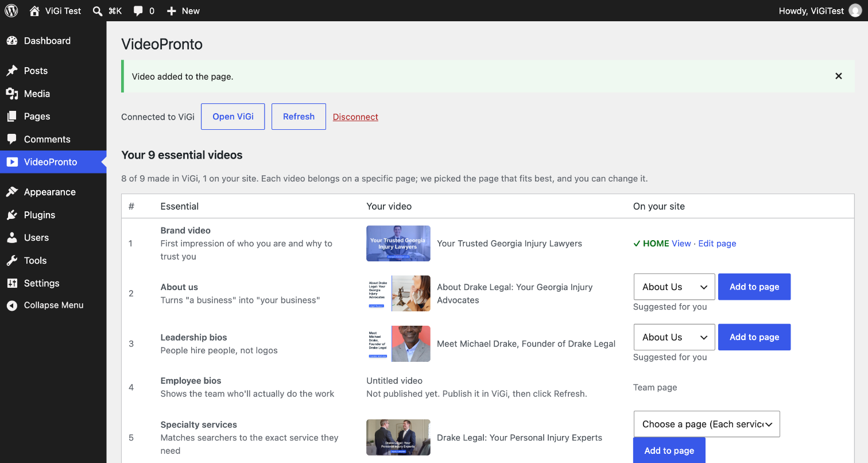868x463 pixels.
Task: Click the Disconnect link
Action: click(x=355, y=117)
